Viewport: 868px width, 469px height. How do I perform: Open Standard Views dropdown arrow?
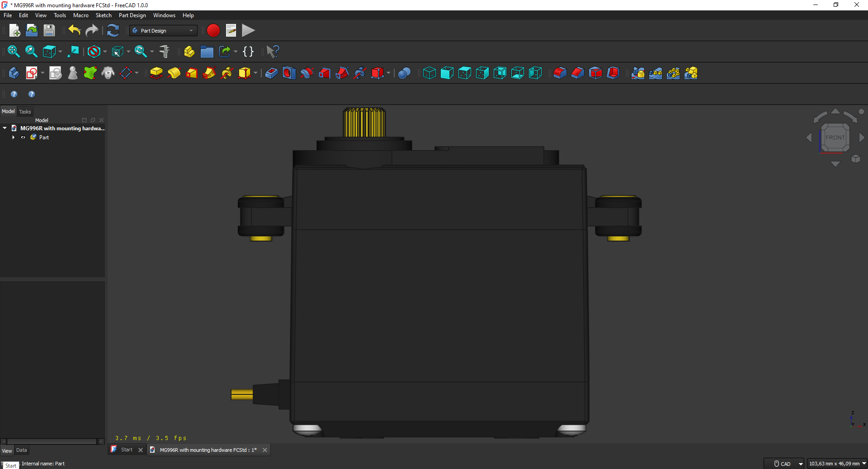(60, 52)
